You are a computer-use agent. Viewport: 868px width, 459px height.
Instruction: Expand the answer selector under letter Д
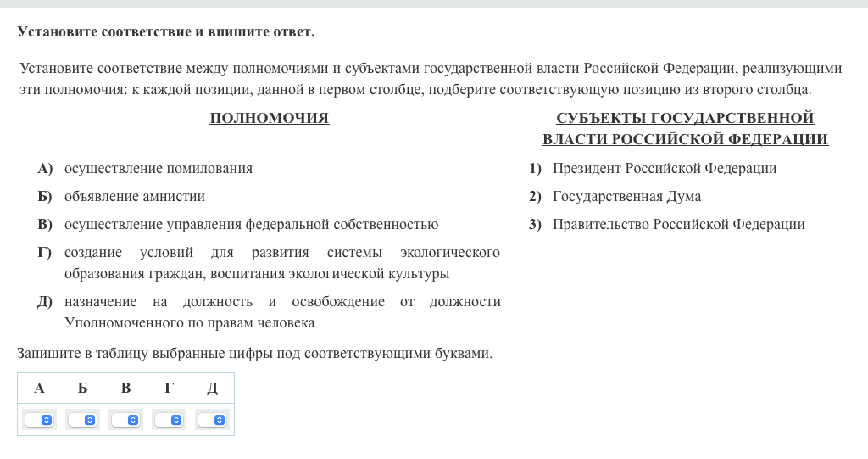212,420
